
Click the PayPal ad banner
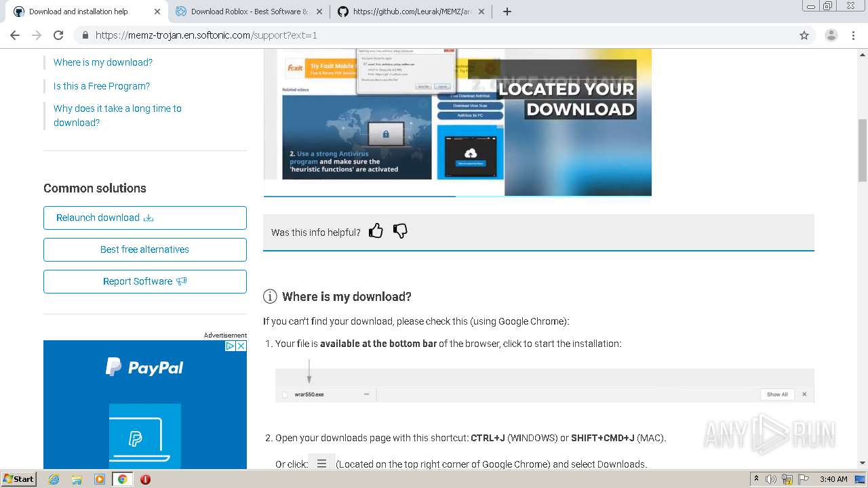coord(145,405)
